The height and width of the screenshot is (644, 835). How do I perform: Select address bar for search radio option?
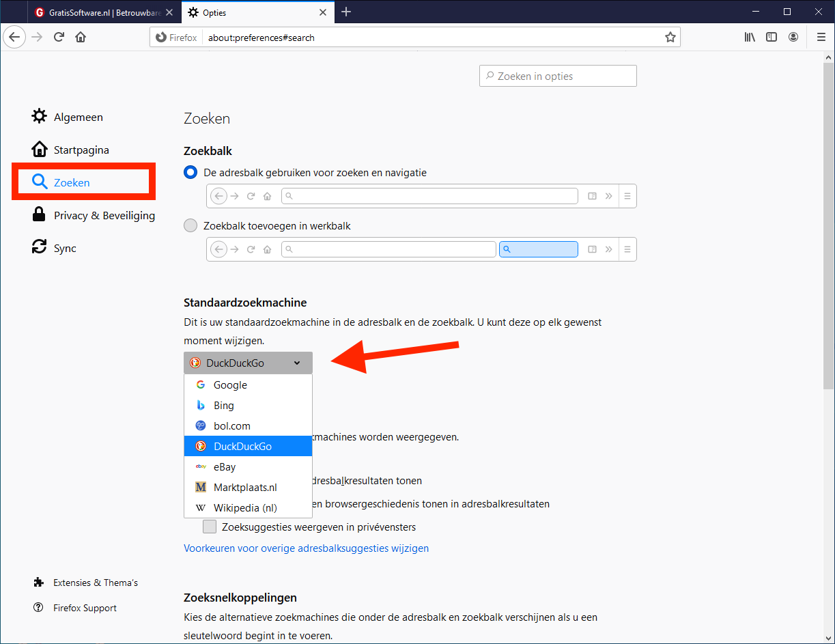pyautogui.click(x=190, y=173)
